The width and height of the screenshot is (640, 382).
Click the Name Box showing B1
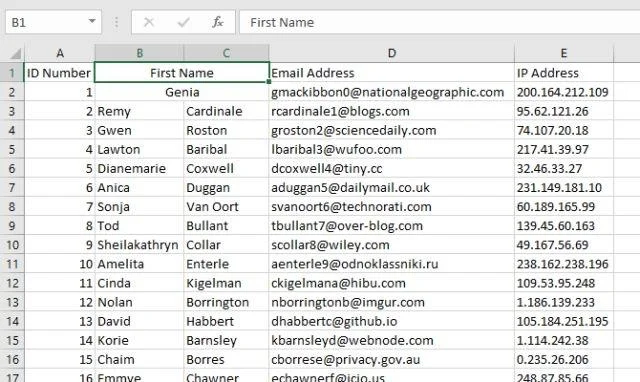(53, 22)
